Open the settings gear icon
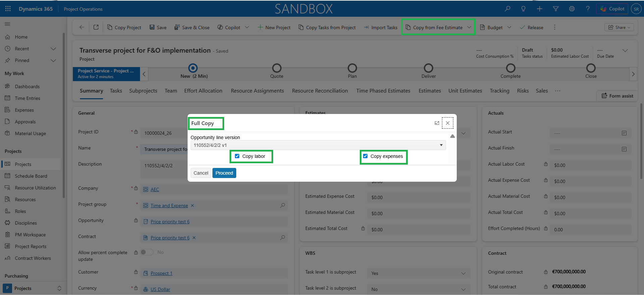Viewport: 644px width, 295px height. point(572,9)
